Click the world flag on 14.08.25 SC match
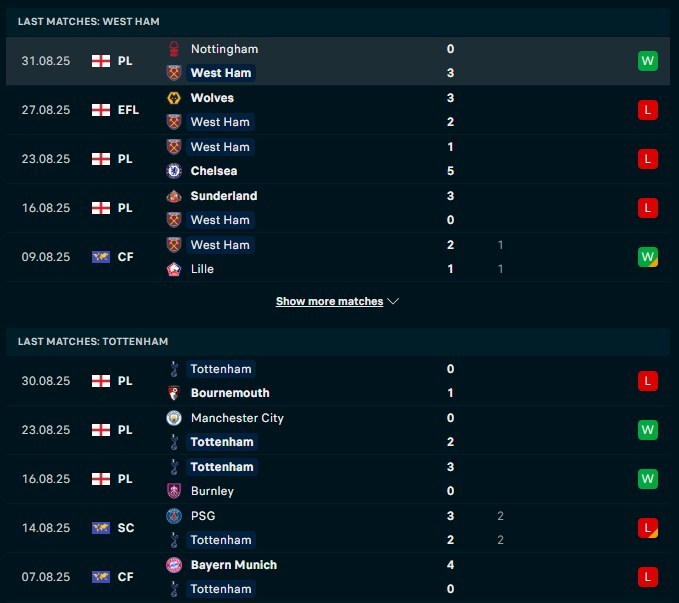This screenshot has width=679, height=603. [x=101, y=528]
